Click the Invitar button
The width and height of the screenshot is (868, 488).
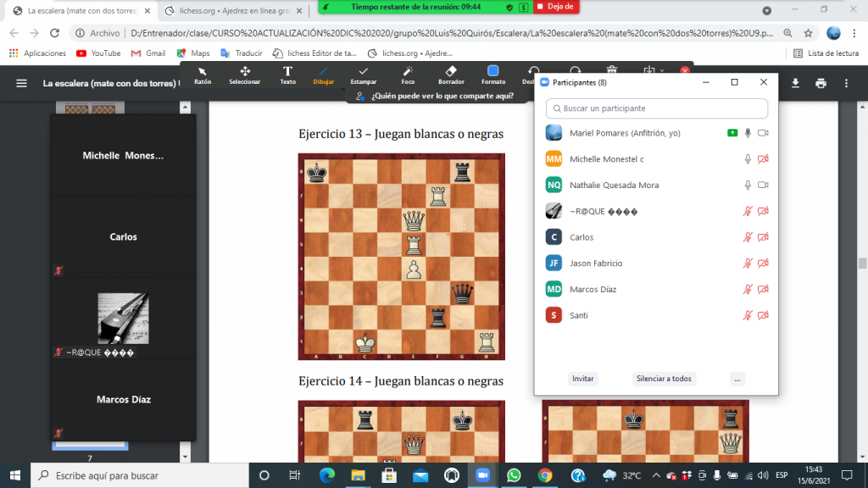click(582, 379)
